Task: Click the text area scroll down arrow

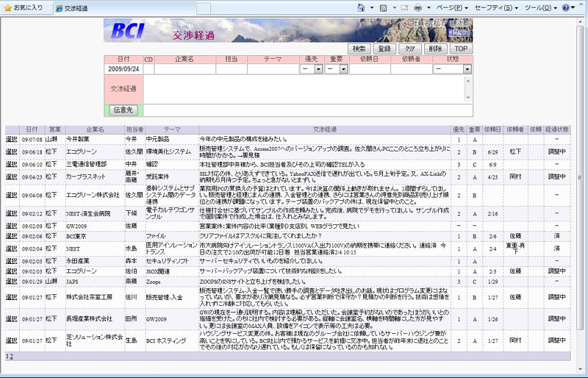Action: point(468,98)
